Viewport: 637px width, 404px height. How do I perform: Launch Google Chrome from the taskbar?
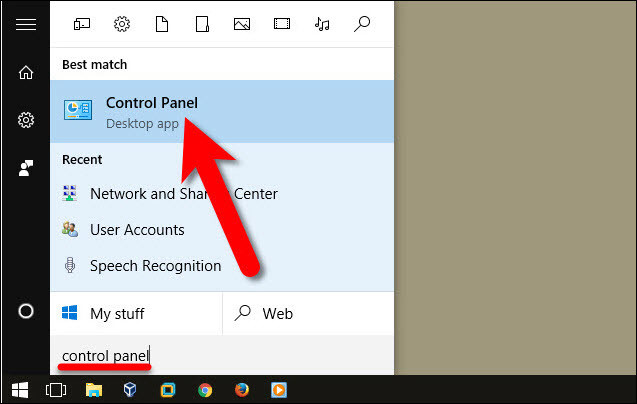coord(205,390)
